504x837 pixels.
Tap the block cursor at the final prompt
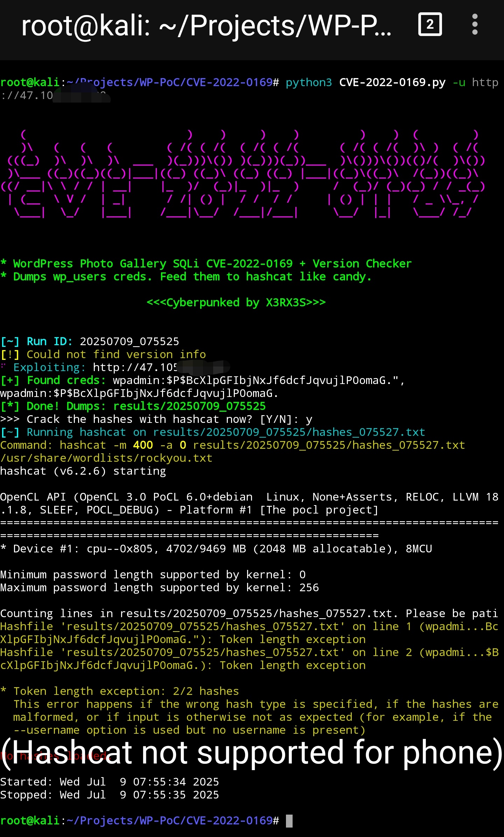click(x=289, y=821)
